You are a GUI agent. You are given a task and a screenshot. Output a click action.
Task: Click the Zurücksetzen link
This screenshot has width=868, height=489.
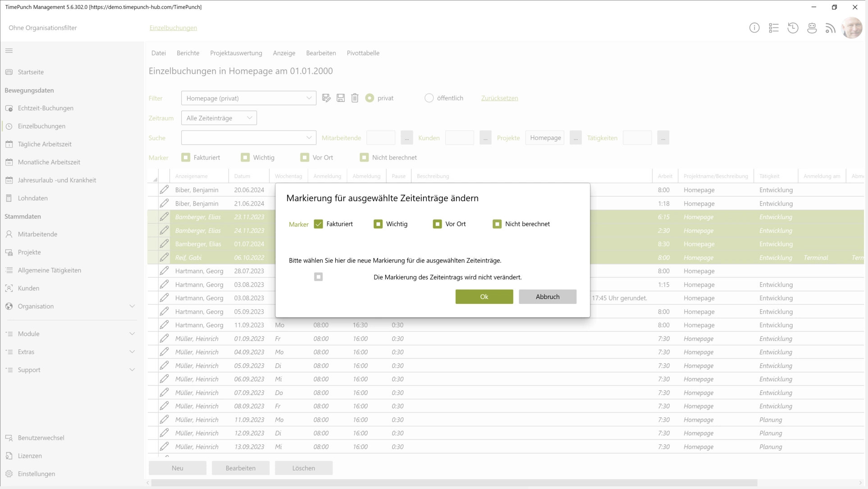[499, 98]
